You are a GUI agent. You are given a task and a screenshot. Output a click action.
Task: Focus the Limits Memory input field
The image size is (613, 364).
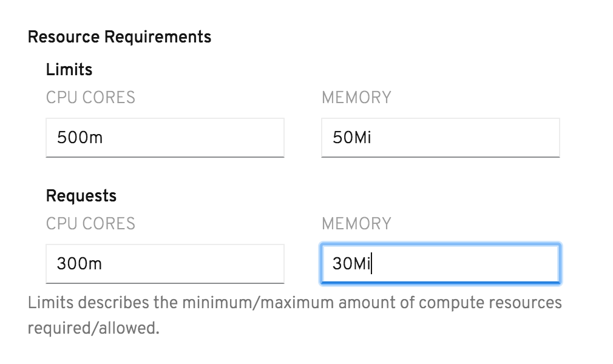coord(440,138)
